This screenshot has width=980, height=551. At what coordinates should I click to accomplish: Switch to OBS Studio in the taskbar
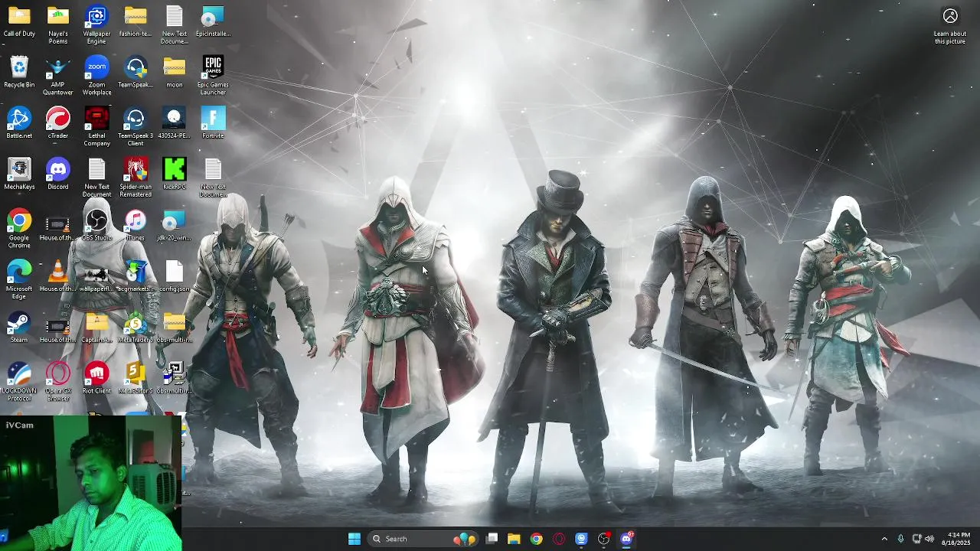point(604,539)
